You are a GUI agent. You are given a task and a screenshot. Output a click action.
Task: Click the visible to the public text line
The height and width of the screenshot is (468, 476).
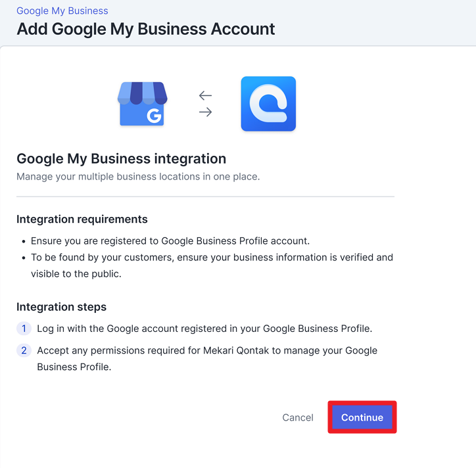(x=76, y=273)
